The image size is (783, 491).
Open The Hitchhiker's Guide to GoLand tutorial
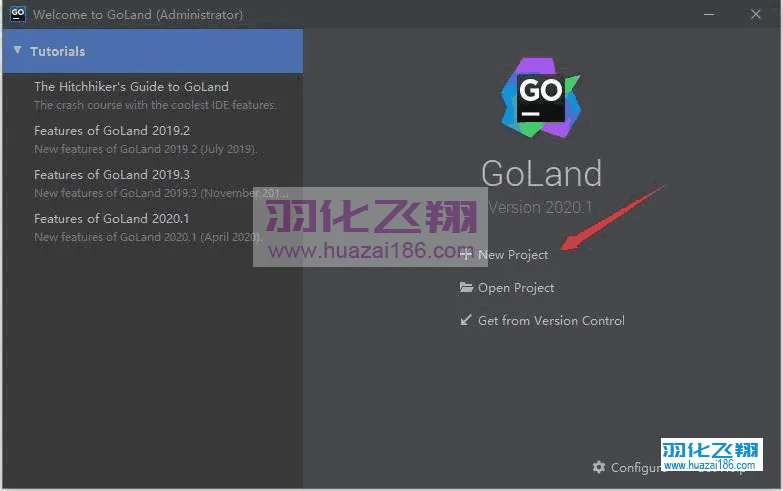[x=131, y=86]
